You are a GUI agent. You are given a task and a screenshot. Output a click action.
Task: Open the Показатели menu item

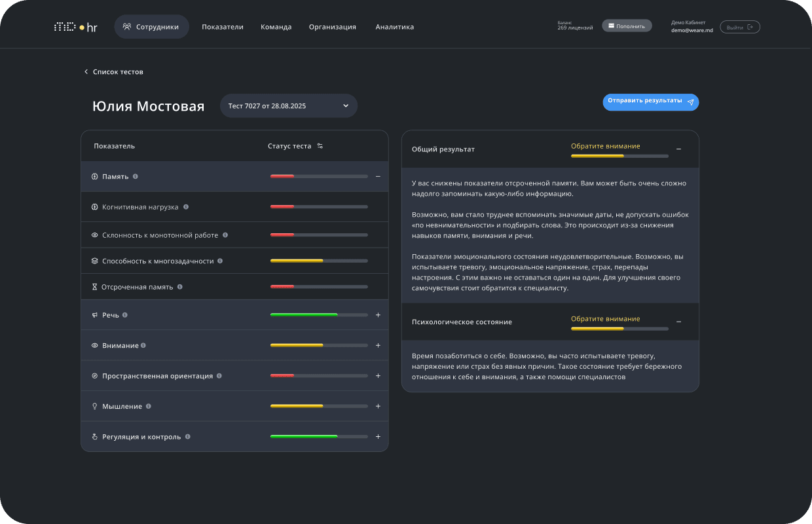(222, 27)
